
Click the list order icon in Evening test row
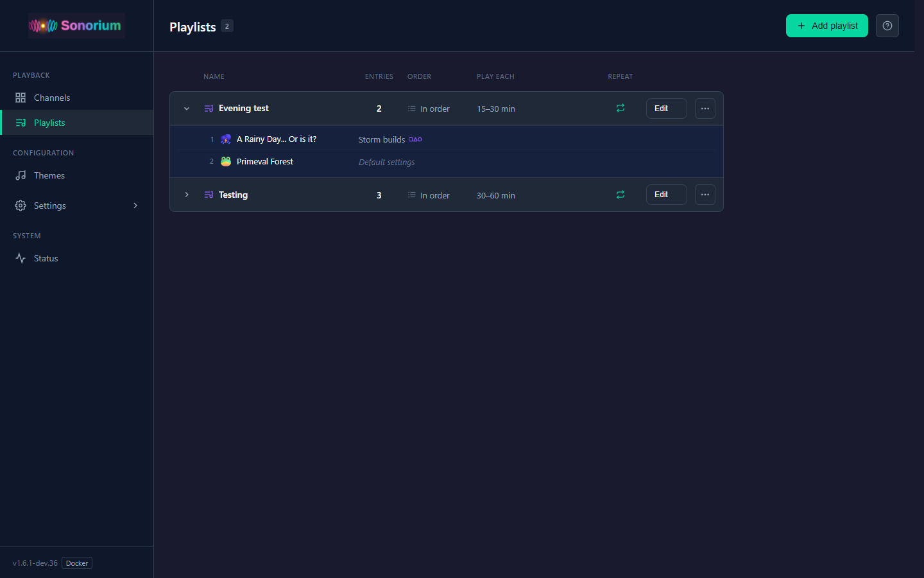tap(412, 109)
